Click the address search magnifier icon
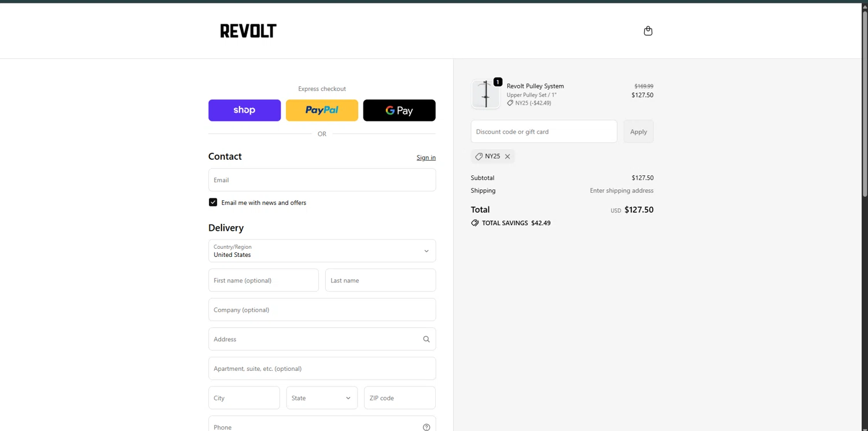The image size is (868, 431). click(x=426, y=339)
